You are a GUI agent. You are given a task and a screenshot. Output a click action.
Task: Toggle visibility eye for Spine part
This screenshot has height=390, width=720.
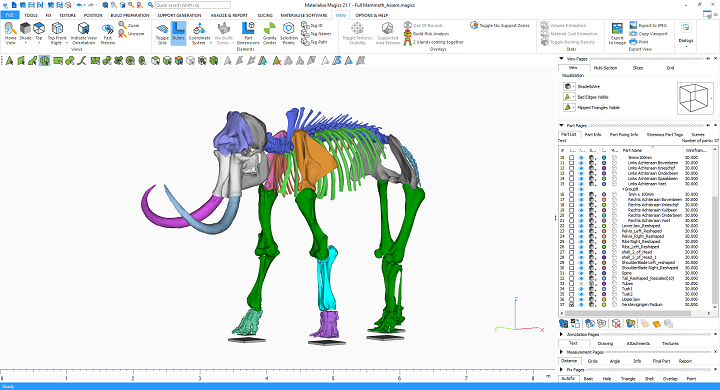[581, 273]
